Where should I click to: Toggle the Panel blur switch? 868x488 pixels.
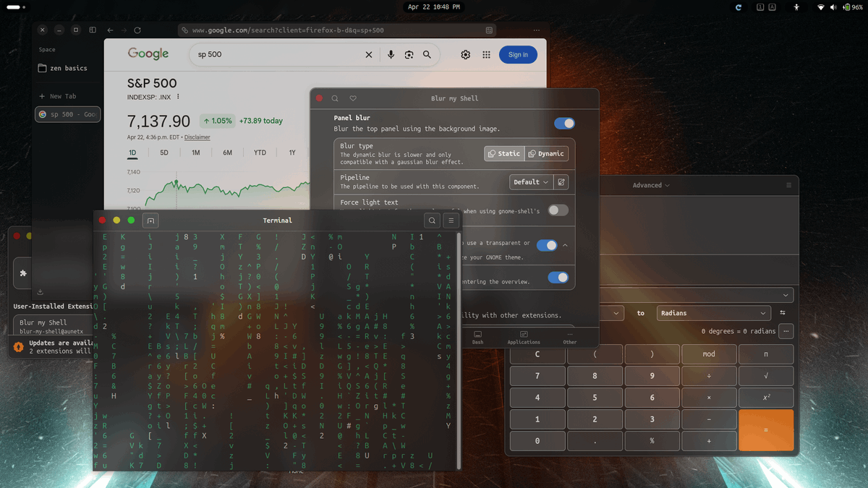click(x=564, y=124)
